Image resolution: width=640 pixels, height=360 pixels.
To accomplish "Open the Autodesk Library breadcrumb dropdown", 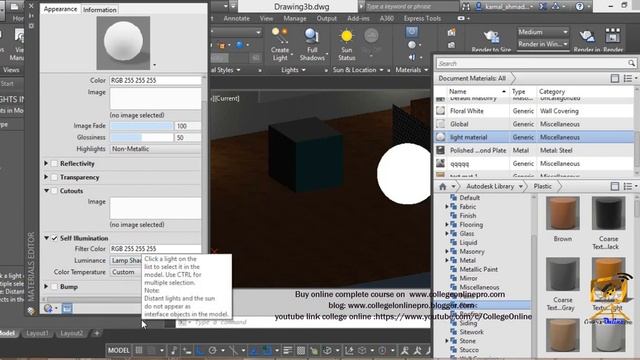I will tap(520, 187).
